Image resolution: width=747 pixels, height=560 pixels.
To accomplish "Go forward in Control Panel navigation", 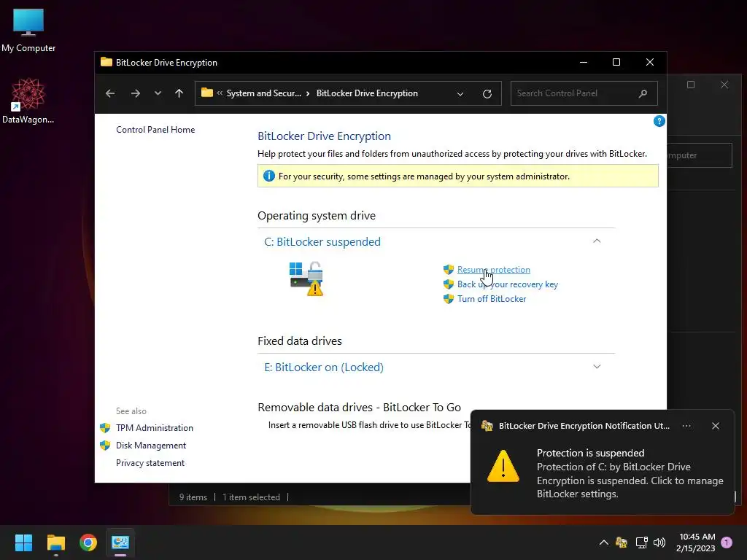I will (135, 93).
